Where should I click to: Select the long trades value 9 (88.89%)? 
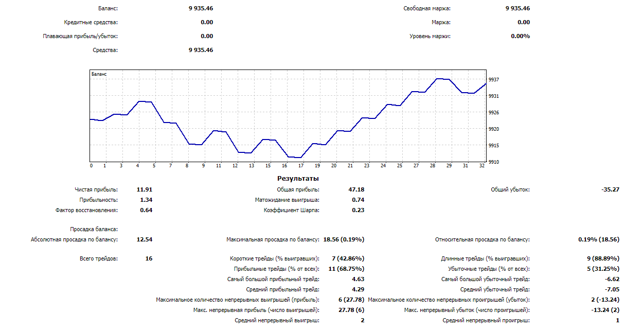tap(603, 258)
